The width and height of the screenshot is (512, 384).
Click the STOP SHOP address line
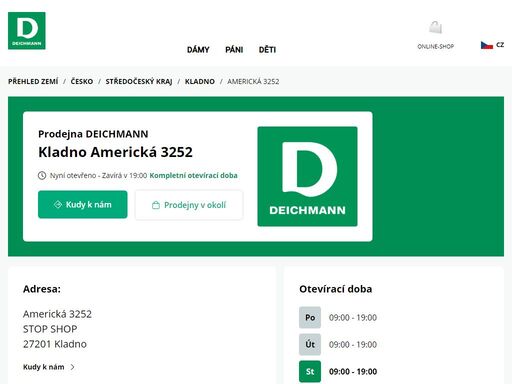point(50,329)
